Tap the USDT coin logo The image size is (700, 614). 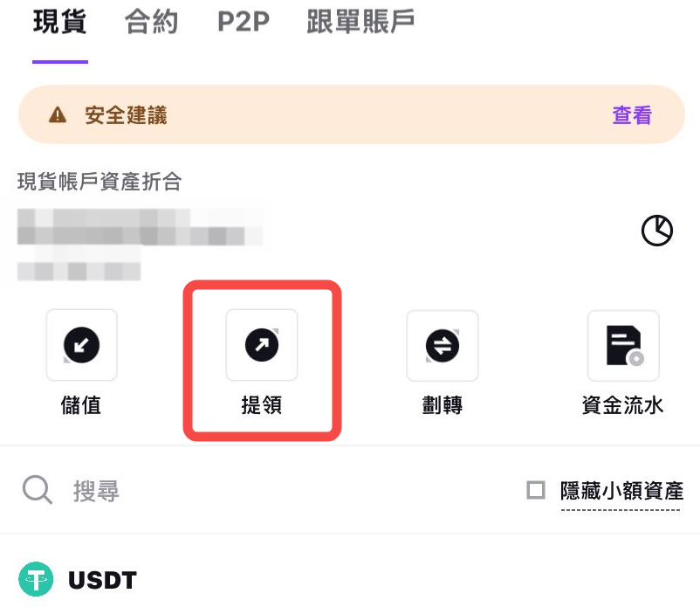36,579
